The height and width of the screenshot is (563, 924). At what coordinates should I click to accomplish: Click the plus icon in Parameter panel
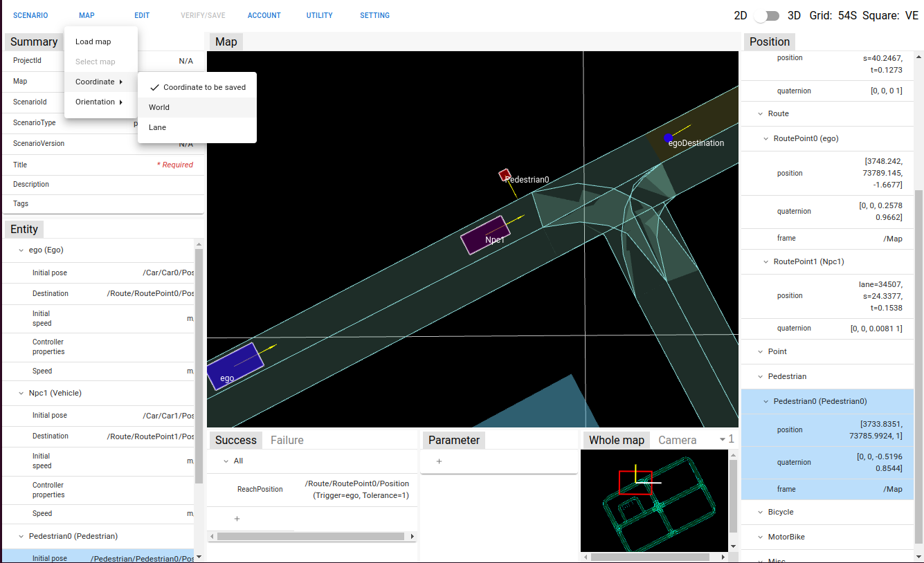[439, 461]
